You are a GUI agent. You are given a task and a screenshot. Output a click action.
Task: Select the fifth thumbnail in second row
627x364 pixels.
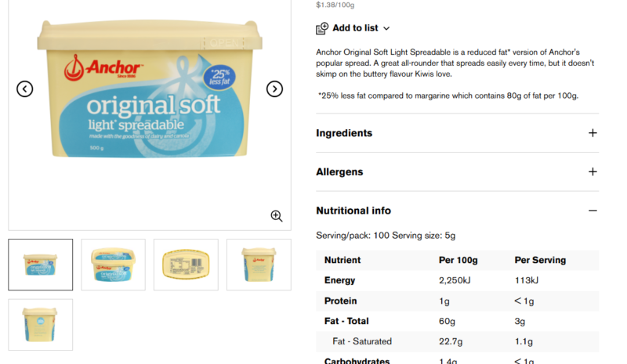click(x=41, y=324)
